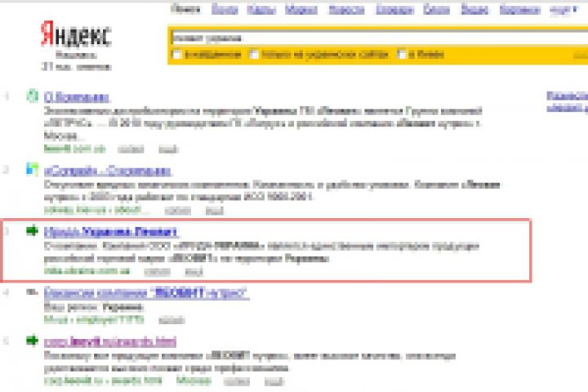The image size is (588, 392).
Task: Click the green URL under the fourth result
Action: pyautogui.click(x=94, y=319)
